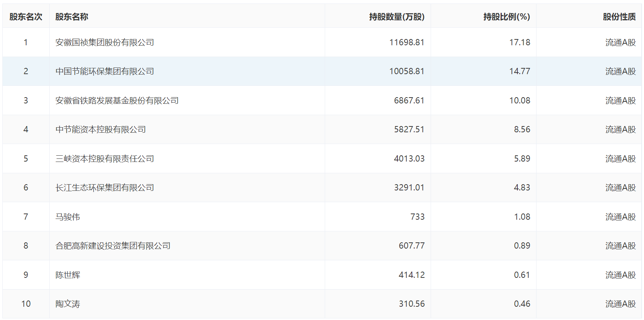
Task: Click the 持股数量(万股) column header
Action: 396,17
